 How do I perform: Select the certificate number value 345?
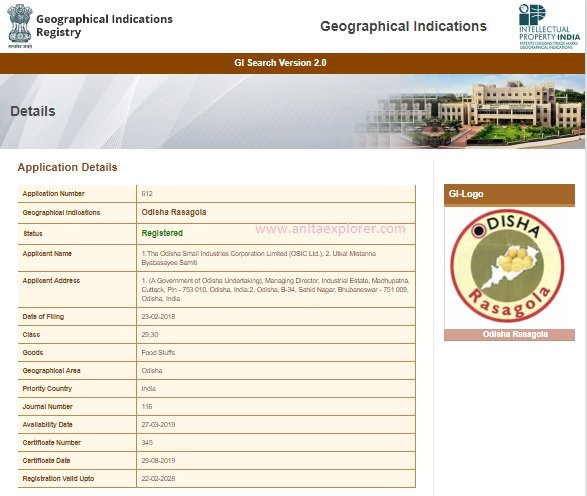point(147,442)
